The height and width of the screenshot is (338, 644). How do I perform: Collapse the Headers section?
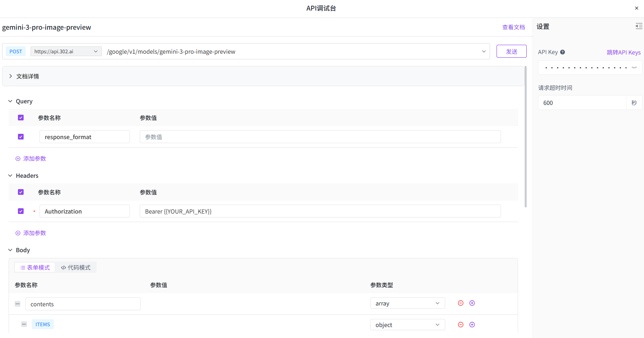pyautogui.click(x=10, y=176)
